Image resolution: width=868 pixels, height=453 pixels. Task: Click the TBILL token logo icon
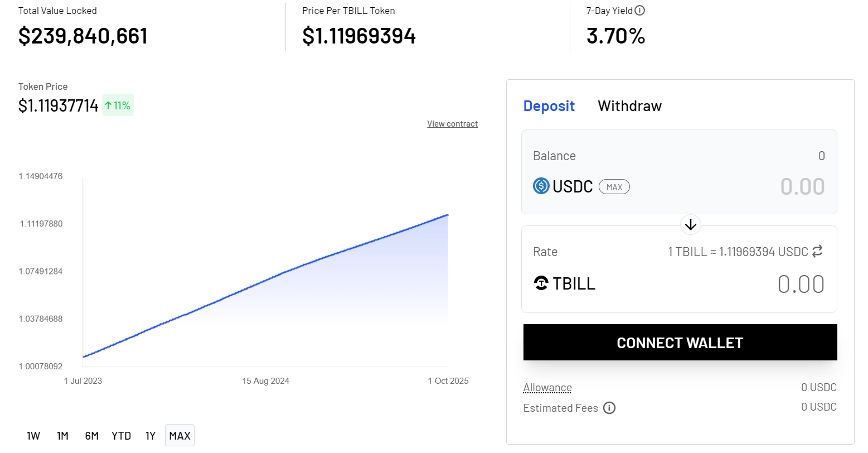point(541,283)
